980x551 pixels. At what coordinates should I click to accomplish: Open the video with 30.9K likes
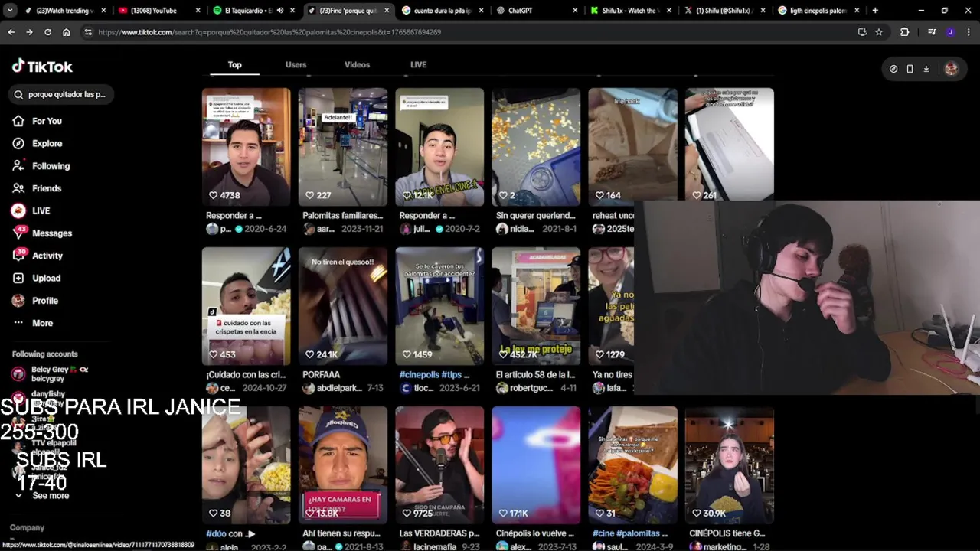pyautogui.click(x=729, y=465)
